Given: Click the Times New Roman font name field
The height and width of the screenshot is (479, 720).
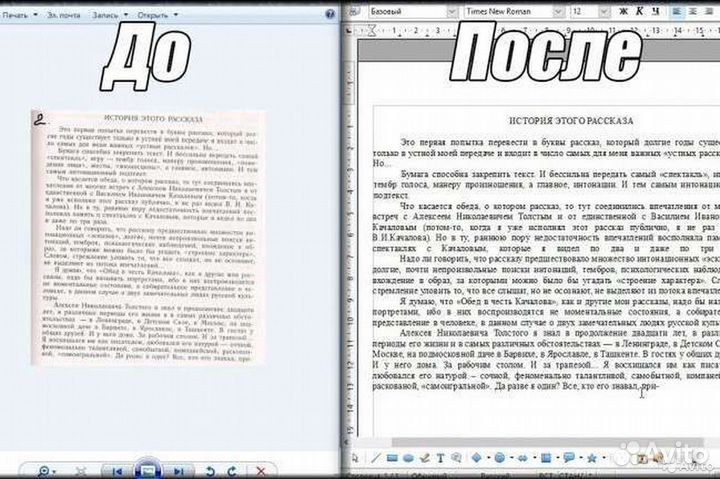Looking at the screenshot, I should [507, 11].
